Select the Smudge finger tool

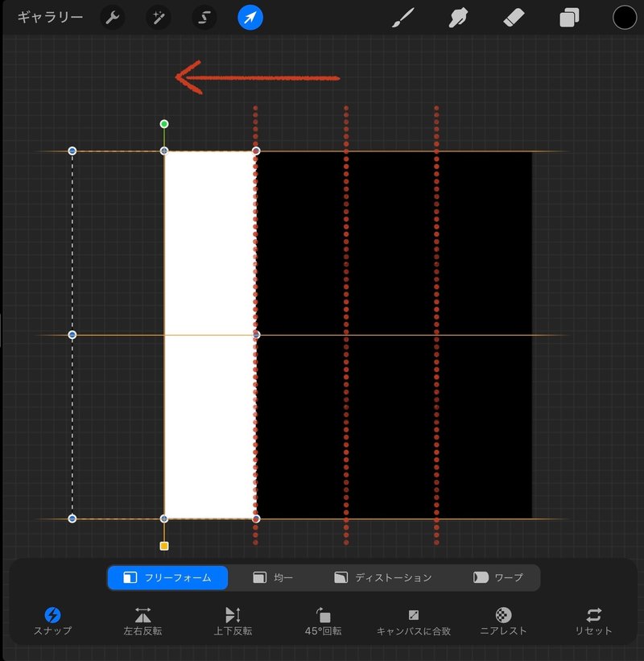(x=458, y=19)
